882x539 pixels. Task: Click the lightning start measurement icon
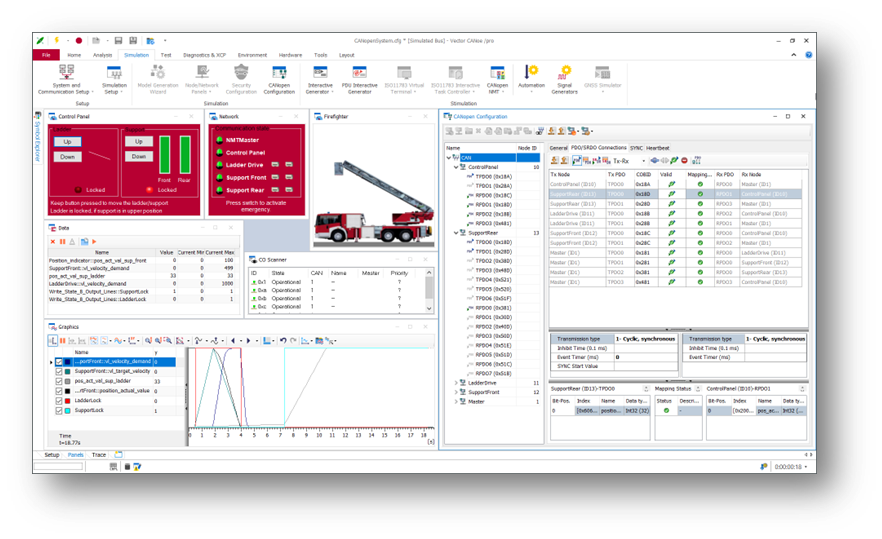click(x=56, y=41)
